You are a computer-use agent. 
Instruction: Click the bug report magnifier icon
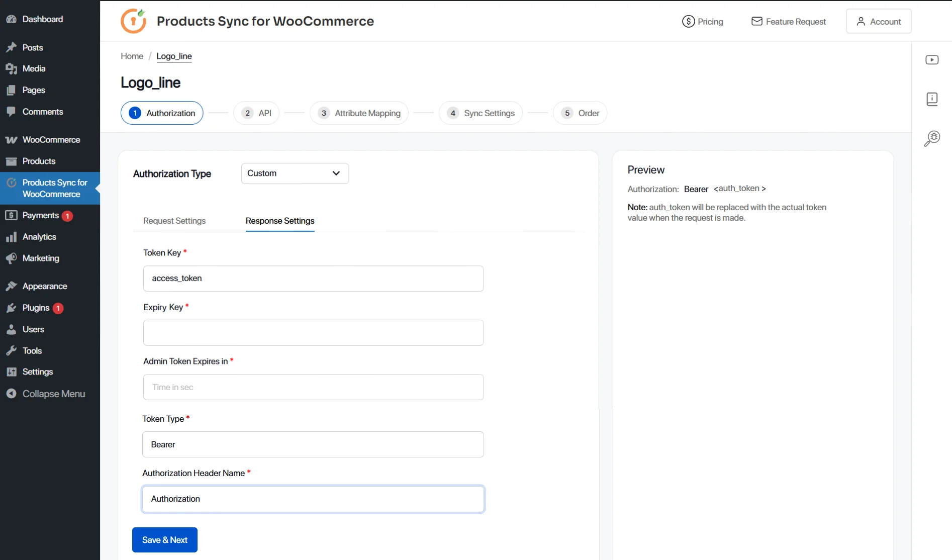tap(931, 138)
